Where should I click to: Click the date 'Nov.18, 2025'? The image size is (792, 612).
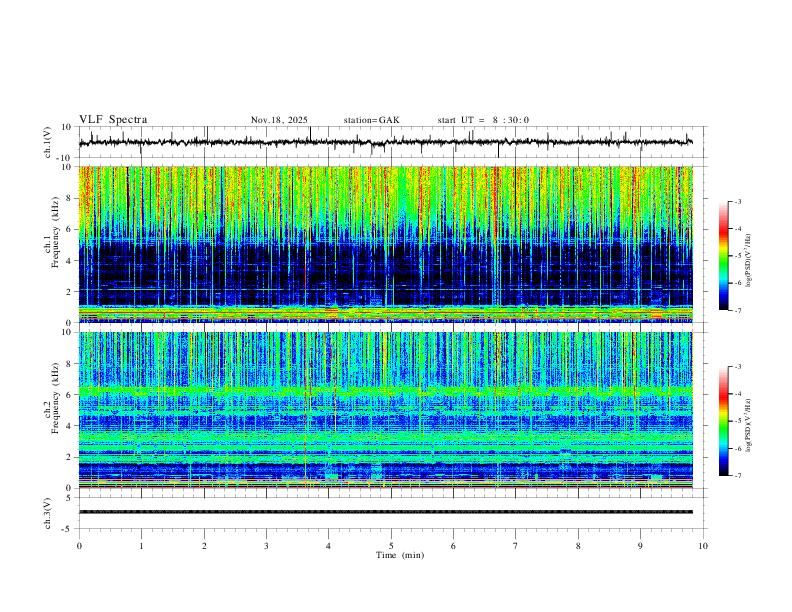pos(279,120)
